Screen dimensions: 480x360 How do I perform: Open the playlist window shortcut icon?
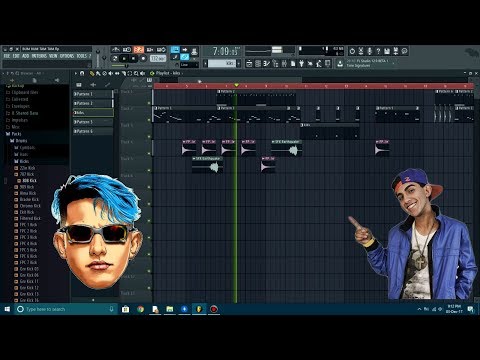pos(249,63)
